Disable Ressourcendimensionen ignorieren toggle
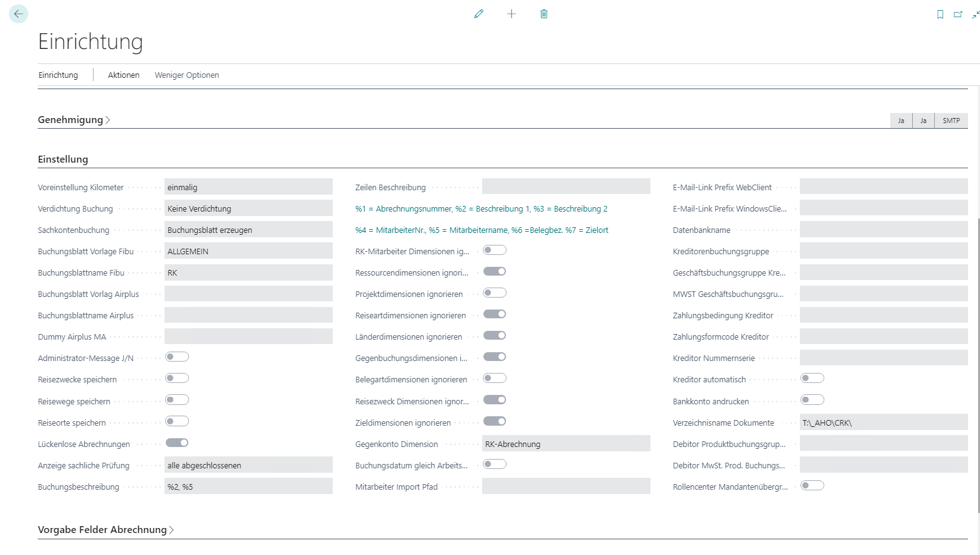 point(495,272)
